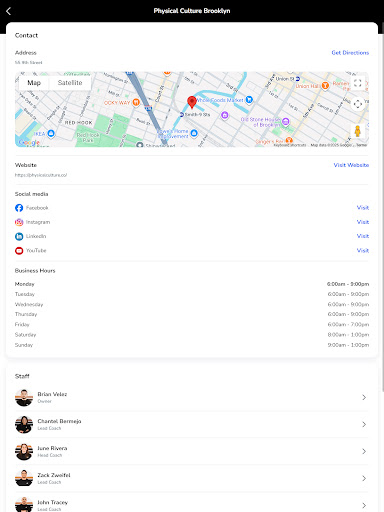Open June Rivera staff chevron
384x512 pixels.
tap(364, 451)
